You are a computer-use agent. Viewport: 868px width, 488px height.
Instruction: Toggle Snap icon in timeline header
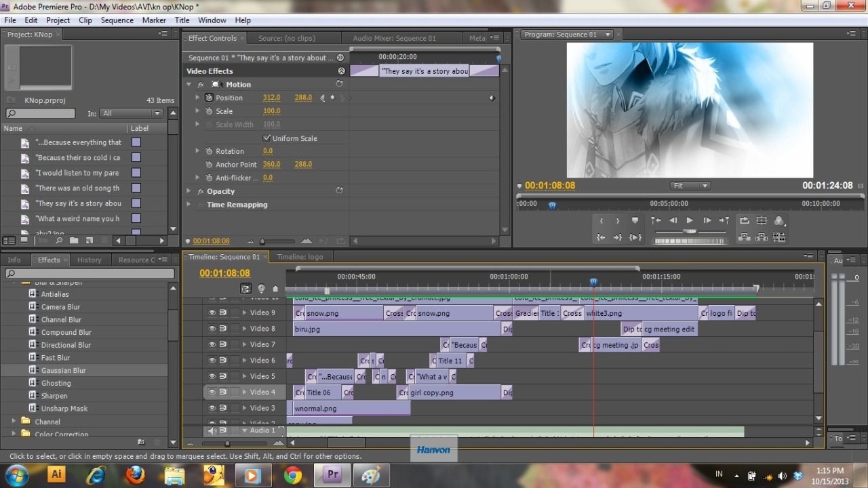pyautogui.click(x=245, y=289)
